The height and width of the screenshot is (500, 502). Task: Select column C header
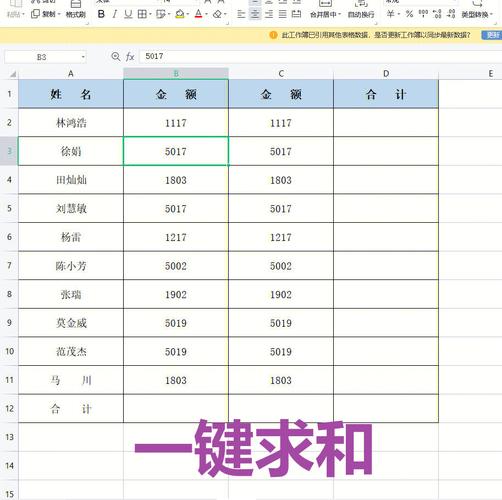pos(281,74)
